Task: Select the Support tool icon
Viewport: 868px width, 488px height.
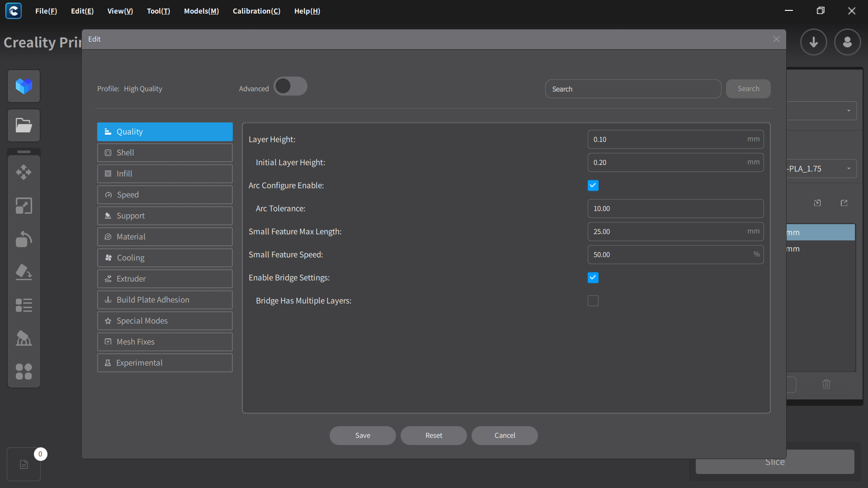Action: pos(24,338)
